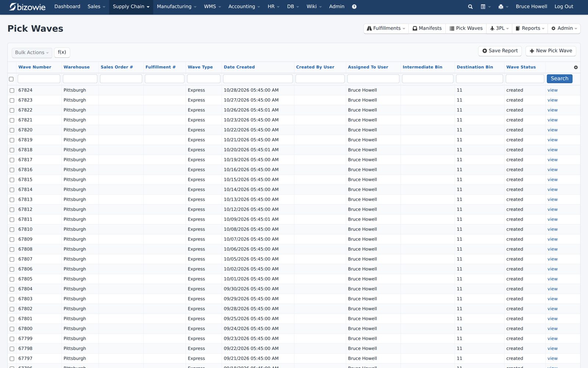Click the Wave Type filter input

(x=204, y=79)
